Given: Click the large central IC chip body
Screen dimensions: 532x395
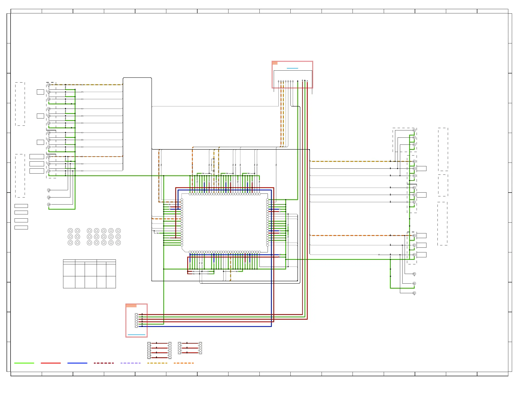Looking at the screenshot, I should coord(224,222).
